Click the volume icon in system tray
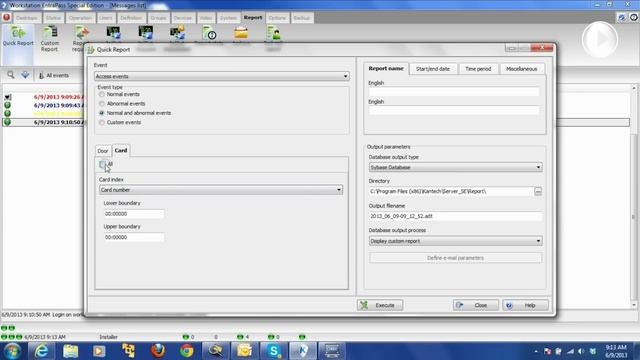The width and height of the screenshot is (640, 360). point(581,351)
